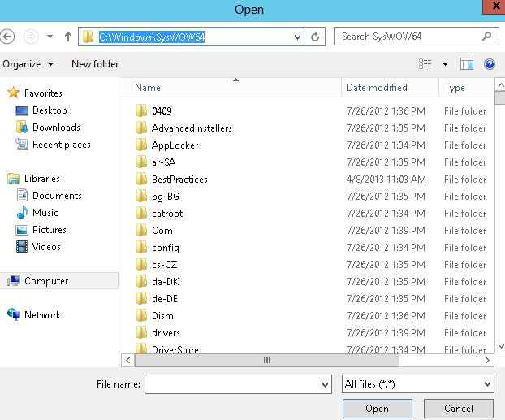
Task: Change your view icon
Action: click(425, 64)
